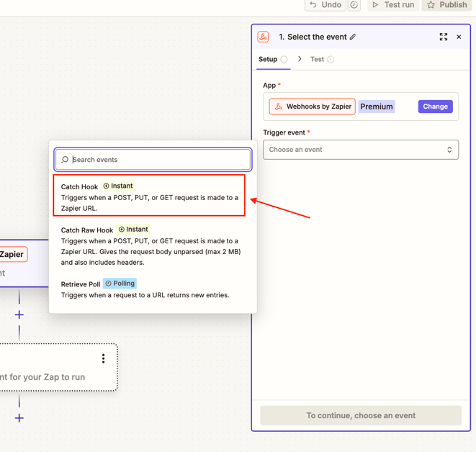This screenshot has height=452, width=476.
Task: Click the search magnifier icon
Action: pyautogui.click(x=65, y=160)
